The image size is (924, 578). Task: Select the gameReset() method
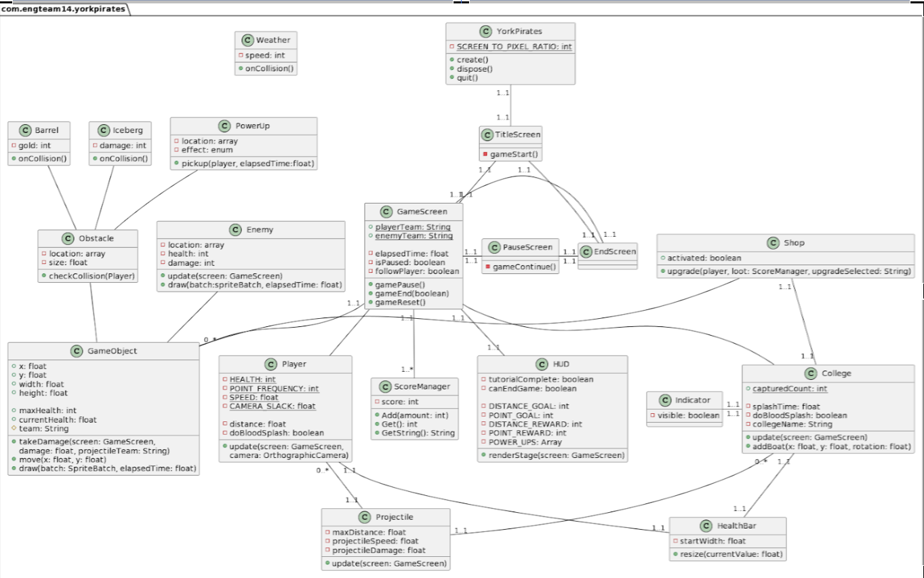coord(400,303)
